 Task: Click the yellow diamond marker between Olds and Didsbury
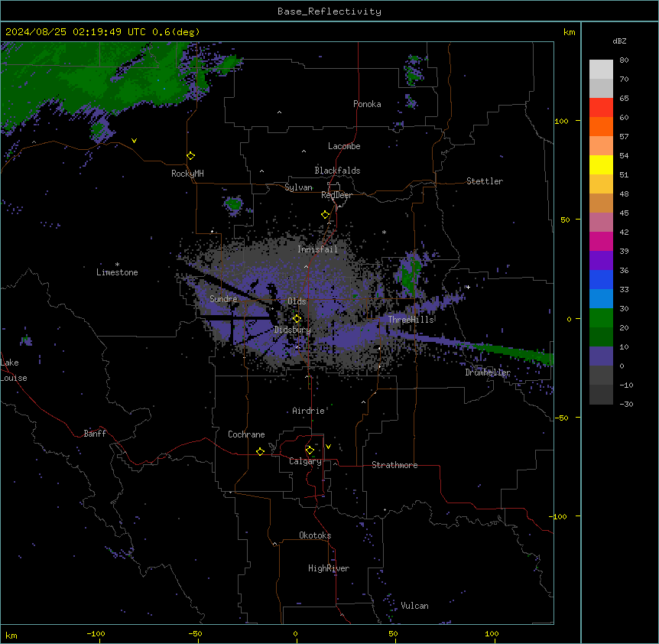click(x=297, y=319)
